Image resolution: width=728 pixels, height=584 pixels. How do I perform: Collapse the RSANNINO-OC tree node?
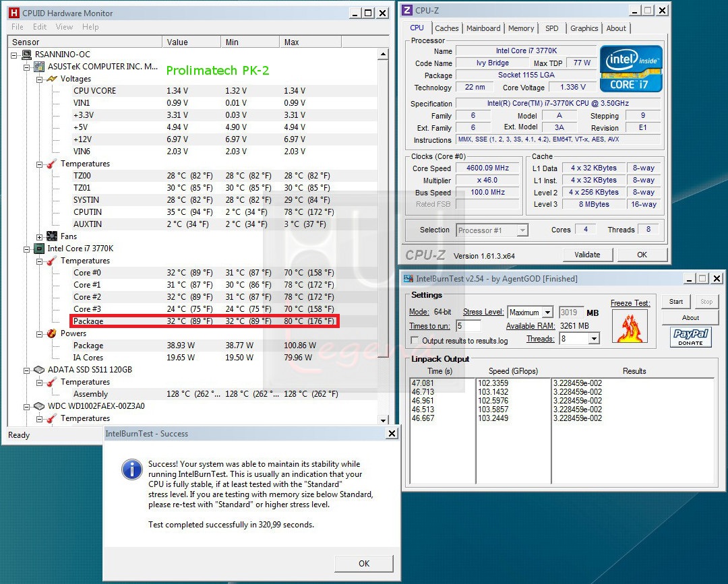click(x=14, y=55)
